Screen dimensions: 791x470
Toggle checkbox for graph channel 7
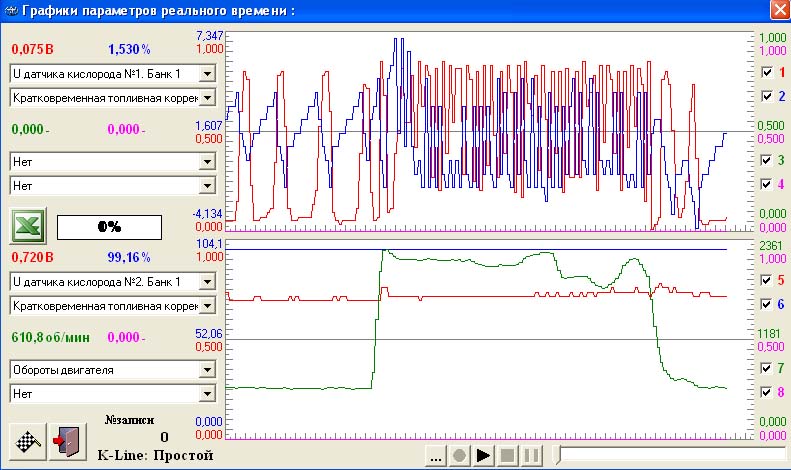[x=766, y=369]
